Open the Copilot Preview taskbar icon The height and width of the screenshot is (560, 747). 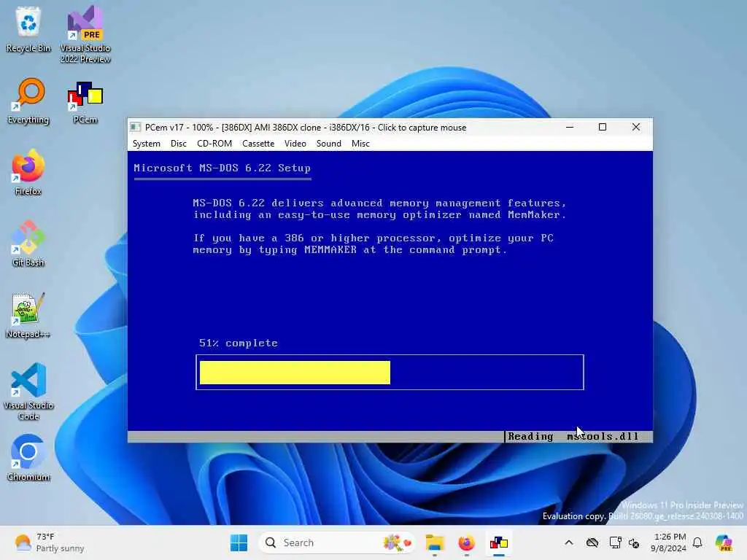click(x=724, y=542)
